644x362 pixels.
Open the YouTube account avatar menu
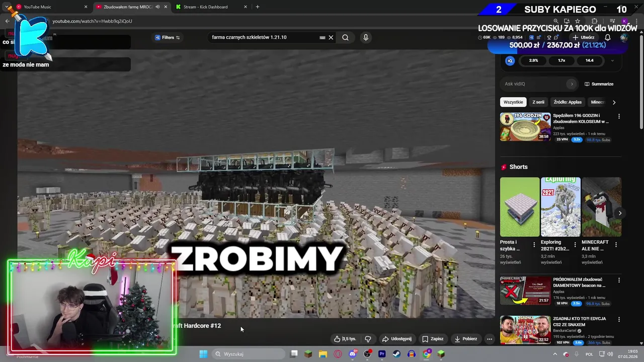[624, 37]
